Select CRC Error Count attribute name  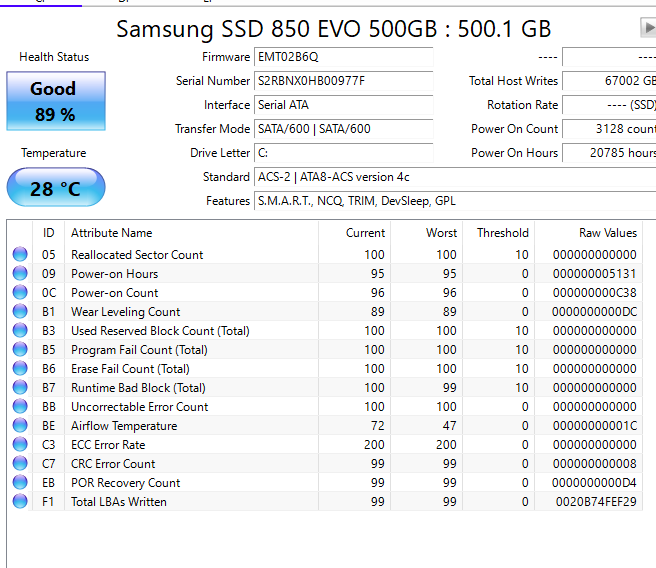(x=113, y=464)
